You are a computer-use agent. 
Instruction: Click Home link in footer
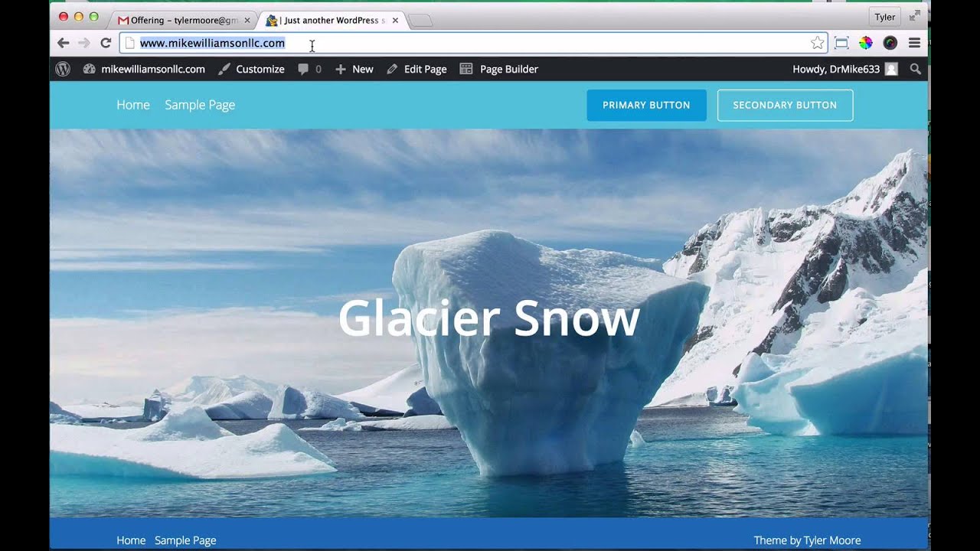(131, 540)
